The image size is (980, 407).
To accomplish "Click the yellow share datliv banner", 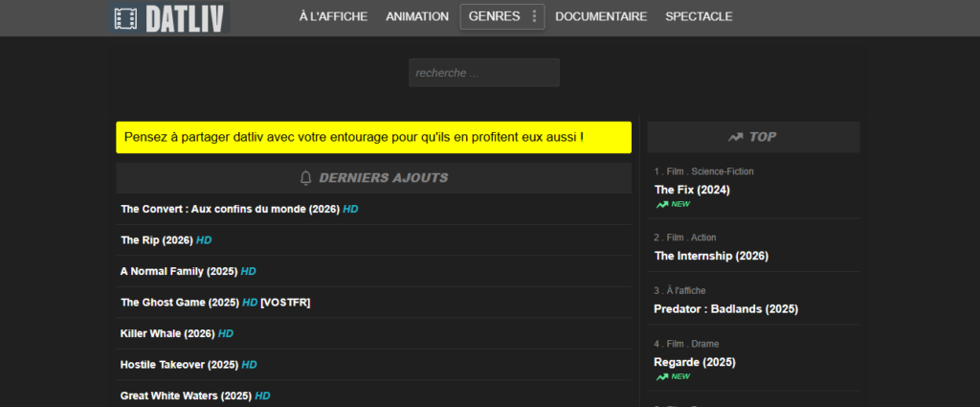I will pos(373,137).
